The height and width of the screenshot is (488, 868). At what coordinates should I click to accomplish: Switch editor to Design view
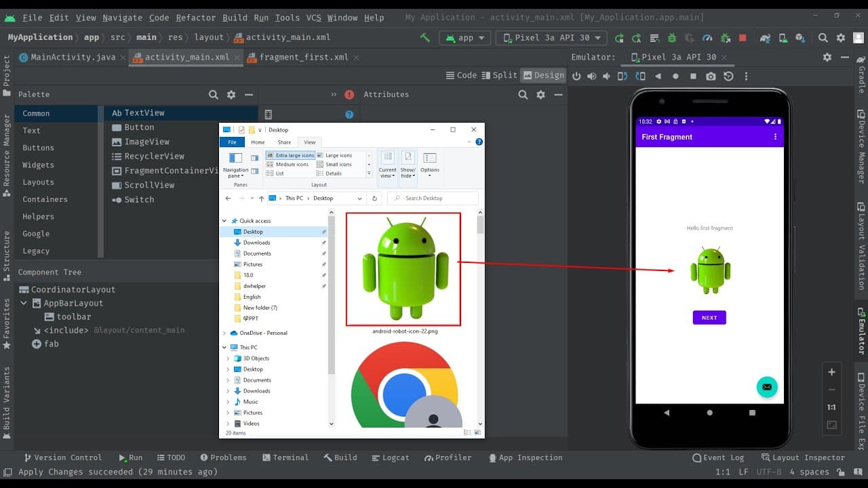543,75
